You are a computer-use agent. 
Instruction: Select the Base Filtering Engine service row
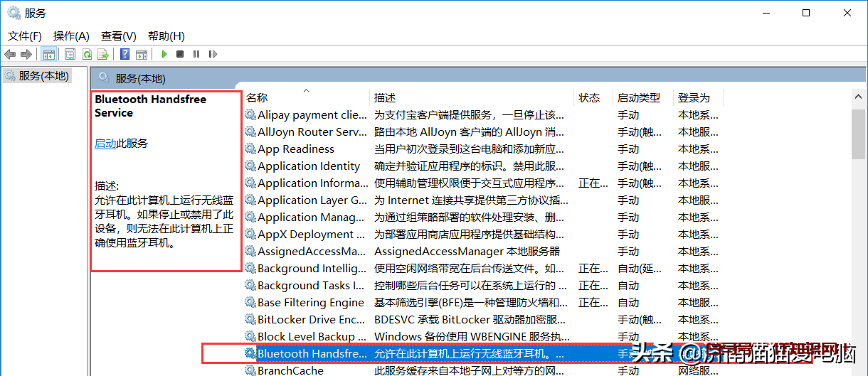coord(310,303)
